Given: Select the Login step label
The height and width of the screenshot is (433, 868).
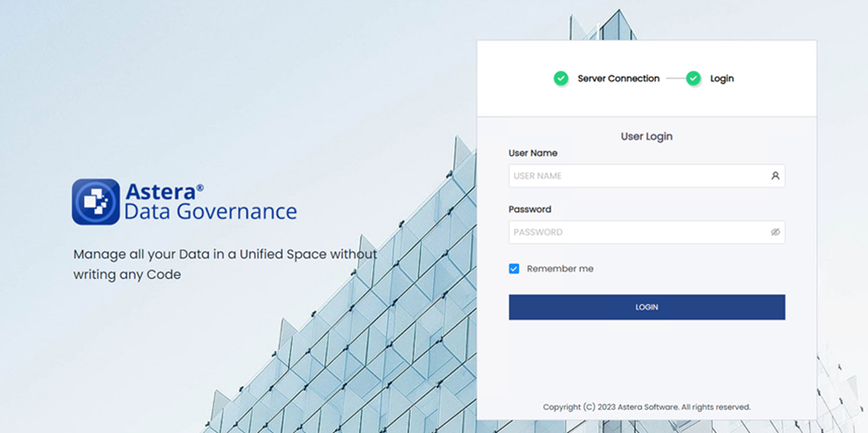Looking at the screenshot, I should (721, 78).
